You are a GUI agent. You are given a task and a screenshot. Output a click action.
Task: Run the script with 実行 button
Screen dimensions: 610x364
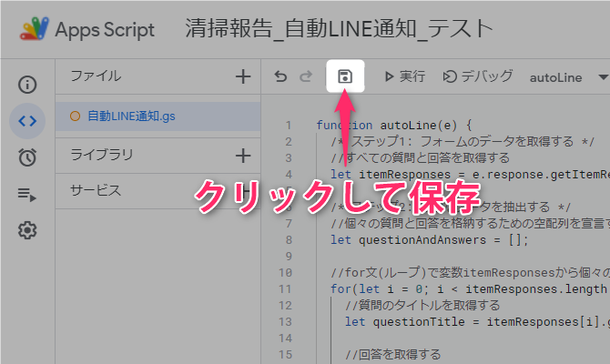pos(404,76)
